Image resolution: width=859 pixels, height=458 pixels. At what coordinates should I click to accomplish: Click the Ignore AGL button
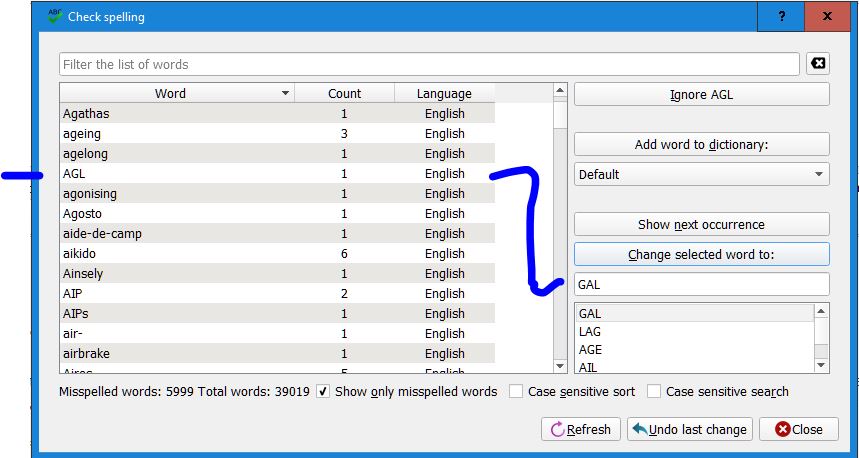pos(702,95)
